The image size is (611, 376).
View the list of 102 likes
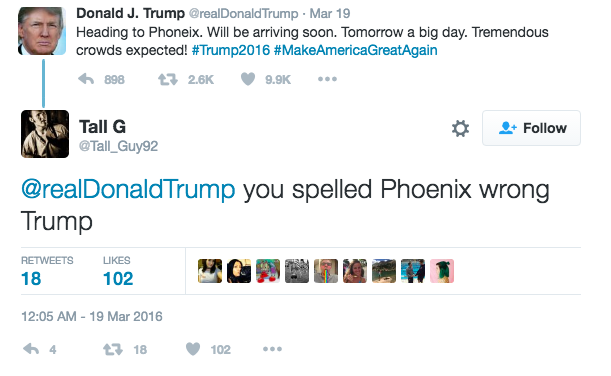118,272
